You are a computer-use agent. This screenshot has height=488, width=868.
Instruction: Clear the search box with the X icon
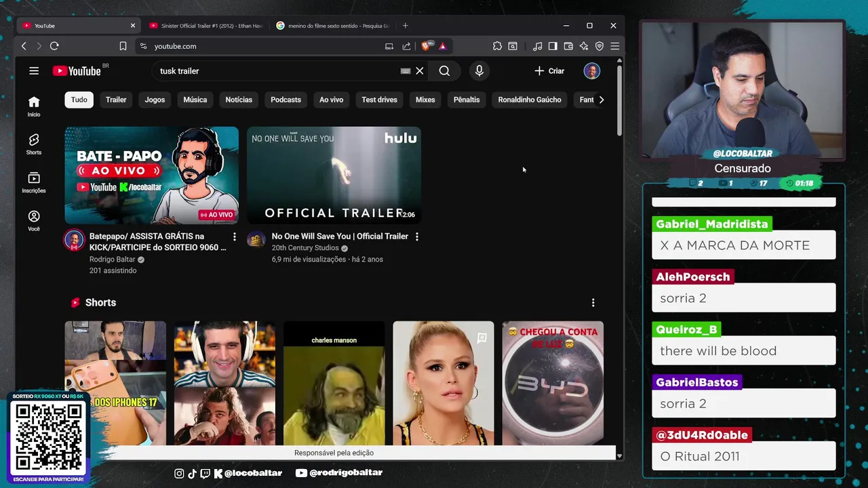(x=420, y=70)
